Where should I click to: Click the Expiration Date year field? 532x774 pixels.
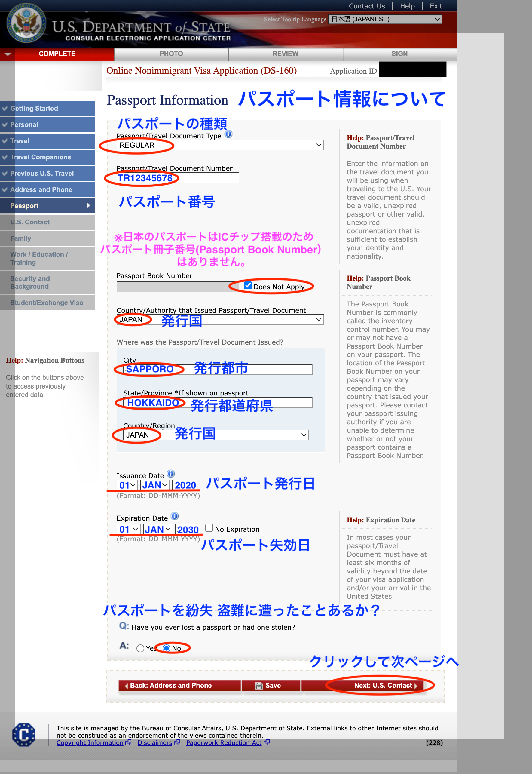[x=188, y=529]
